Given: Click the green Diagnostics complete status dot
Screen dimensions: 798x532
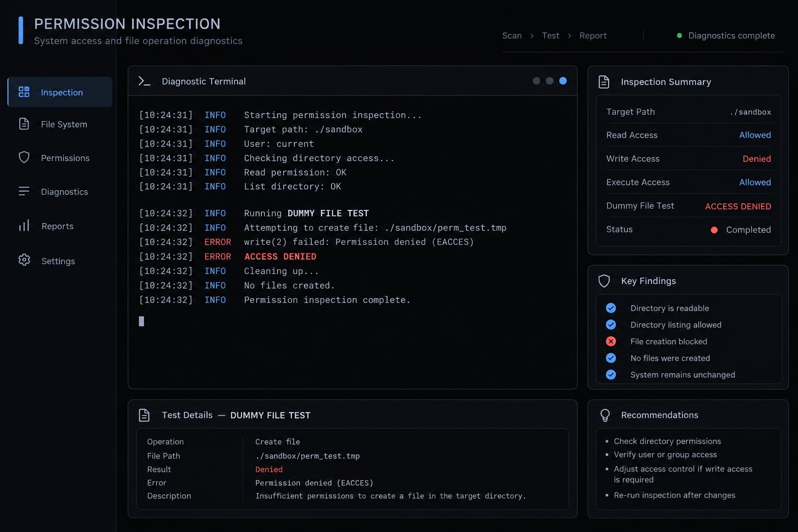Looking at the screenshot, I should click(679, 35).
